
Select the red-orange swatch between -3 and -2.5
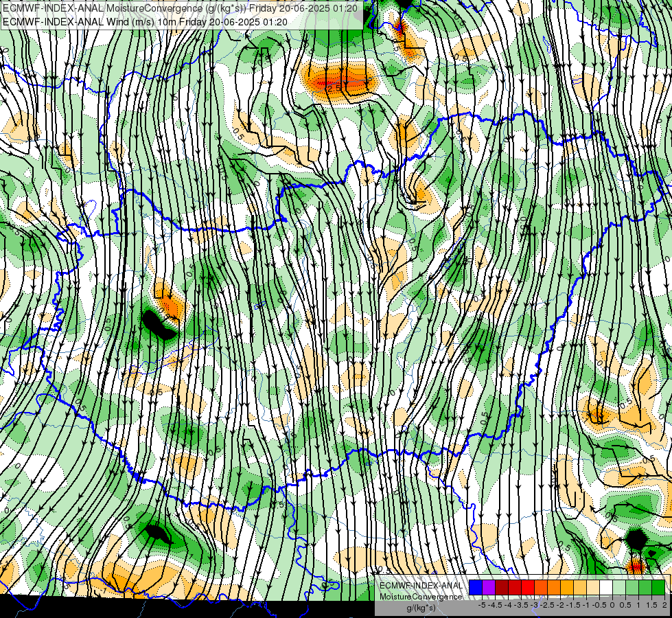(541, 587)
